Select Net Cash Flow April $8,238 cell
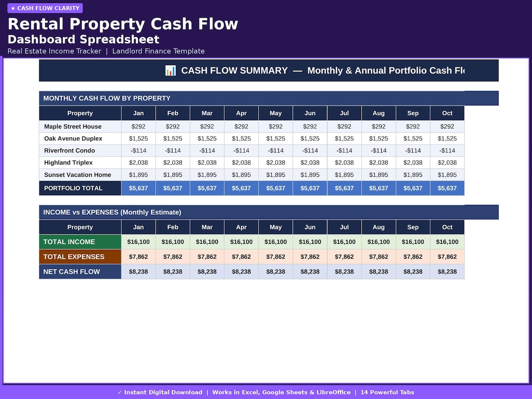532x399 pixels. pos(241,272)
